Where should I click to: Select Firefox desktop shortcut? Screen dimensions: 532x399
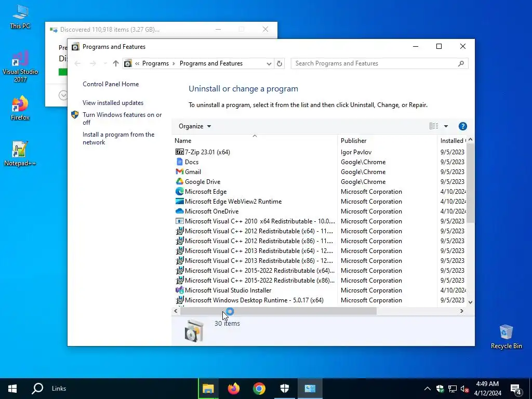[x=20, y=108]
